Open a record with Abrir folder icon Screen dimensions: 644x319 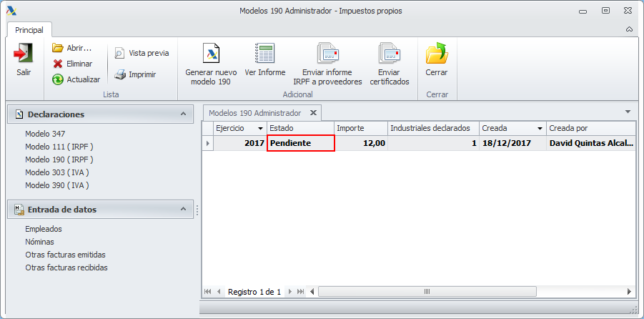(58, 48)
